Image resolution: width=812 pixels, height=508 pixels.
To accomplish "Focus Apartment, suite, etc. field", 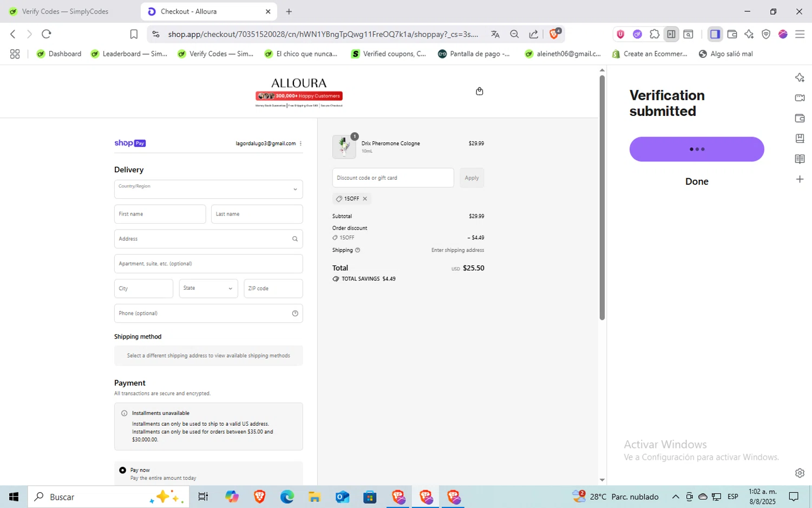I will [x=208, y=264].
